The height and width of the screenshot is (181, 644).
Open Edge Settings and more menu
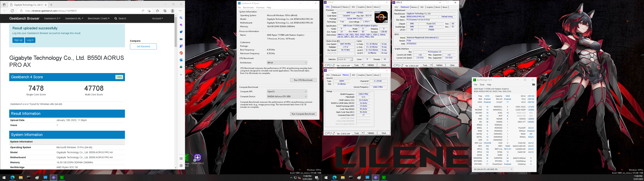tap(180, 11)
